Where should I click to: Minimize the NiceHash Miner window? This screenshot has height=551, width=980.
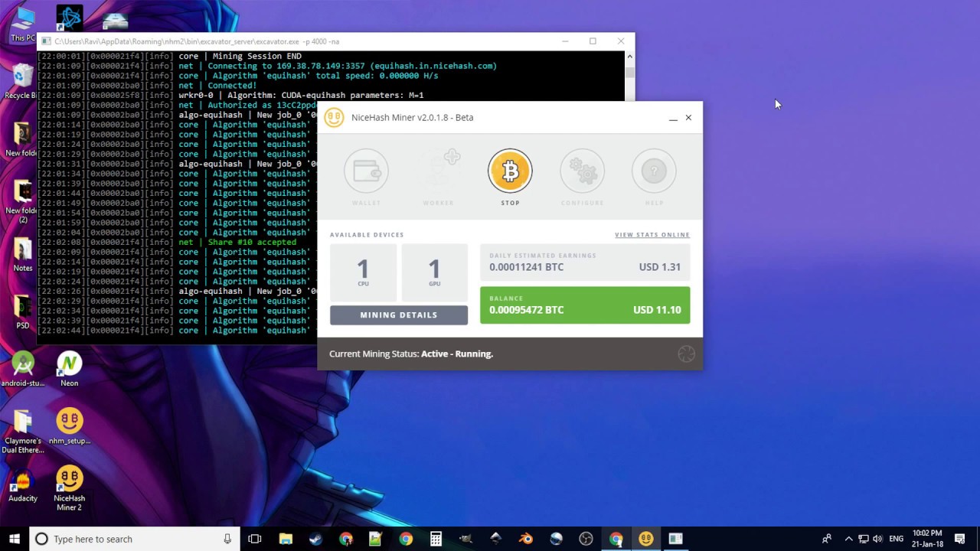click(673, 118)
